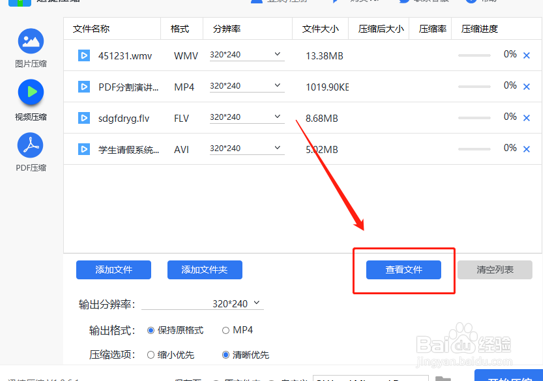Click the 13.38MB file size cell
The image size is (543, 381).
pyautogui.click(x=324, y=56)
